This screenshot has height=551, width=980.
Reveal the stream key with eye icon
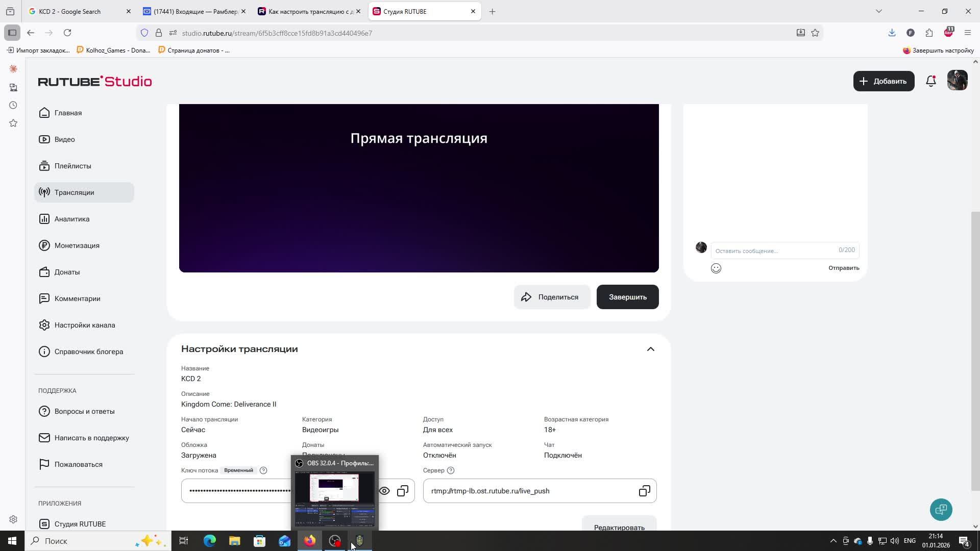coord(384,491)
